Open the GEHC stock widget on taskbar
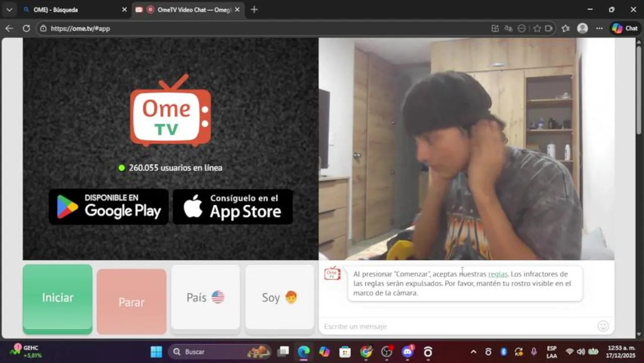Screen dimensions: 644x363 (x=25, y=351)
